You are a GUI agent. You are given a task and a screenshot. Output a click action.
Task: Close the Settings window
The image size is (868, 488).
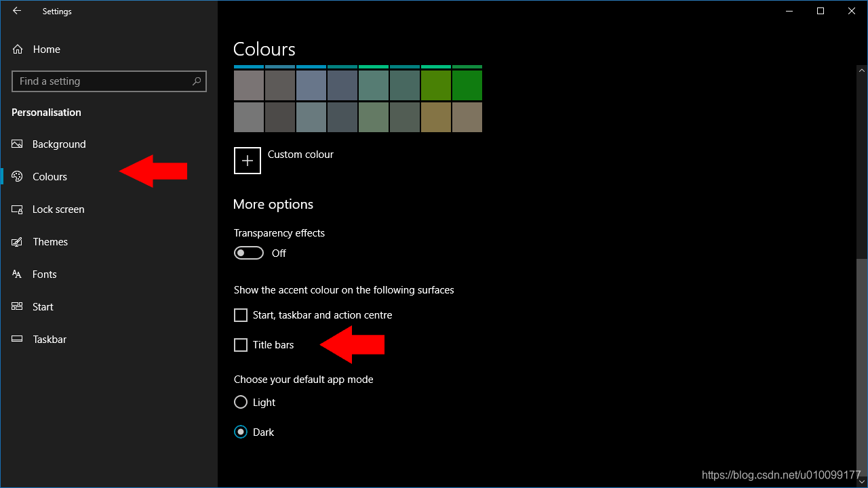pos(852,11)
